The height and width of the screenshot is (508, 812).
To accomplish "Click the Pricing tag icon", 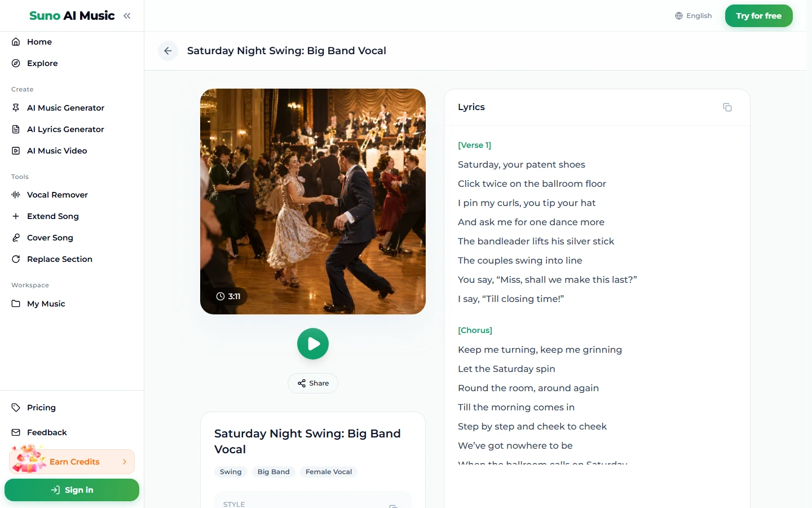I will (x=16, y=408).
